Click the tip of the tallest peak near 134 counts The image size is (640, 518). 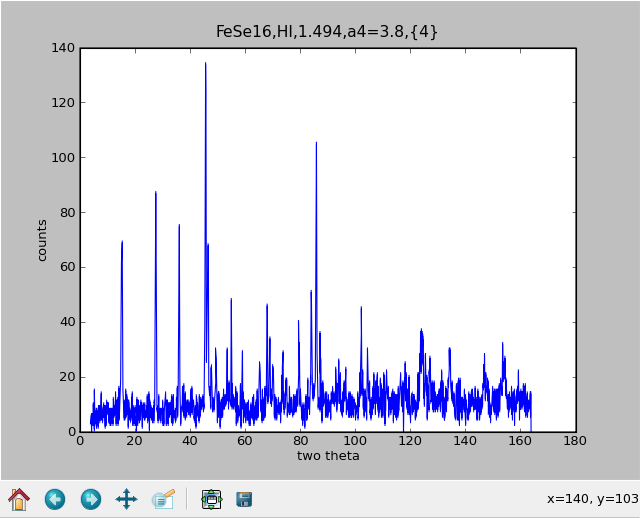[206, 64]
